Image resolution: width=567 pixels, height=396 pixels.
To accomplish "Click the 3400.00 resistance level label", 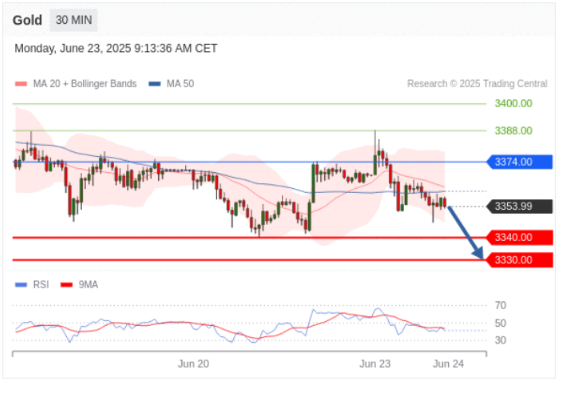I will (513, 104).
